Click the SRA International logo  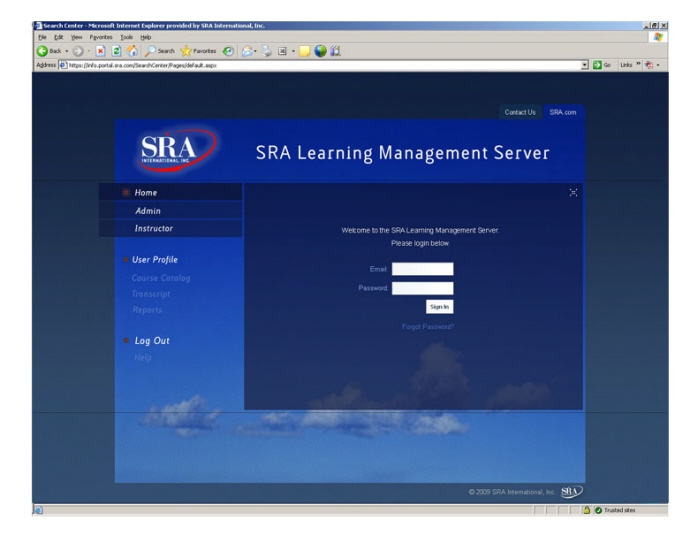click(177, 150)
